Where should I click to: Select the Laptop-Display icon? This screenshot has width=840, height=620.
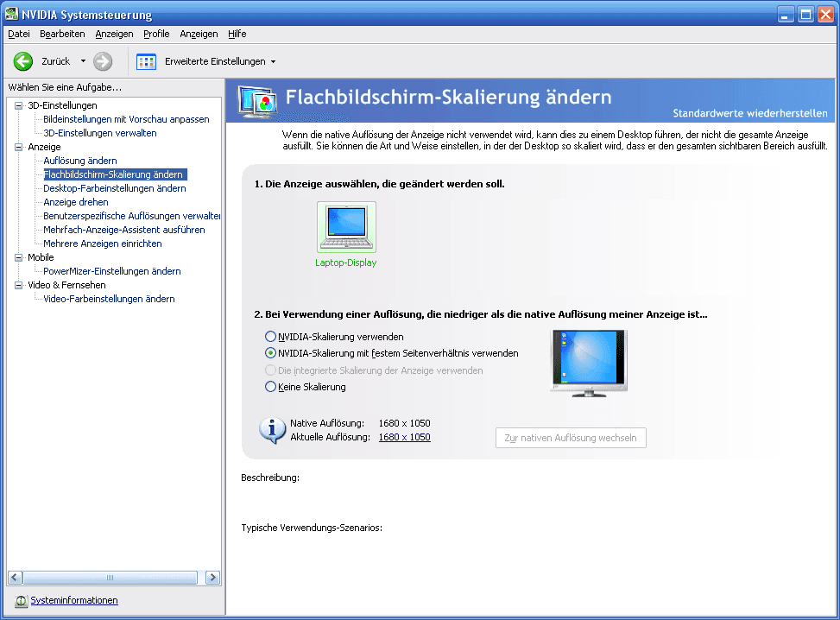346,227
